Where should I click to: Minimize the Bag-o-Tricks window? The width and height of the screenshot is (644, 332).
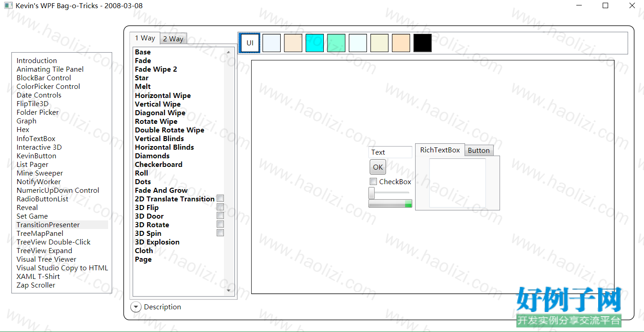click(x=580, y=6)
